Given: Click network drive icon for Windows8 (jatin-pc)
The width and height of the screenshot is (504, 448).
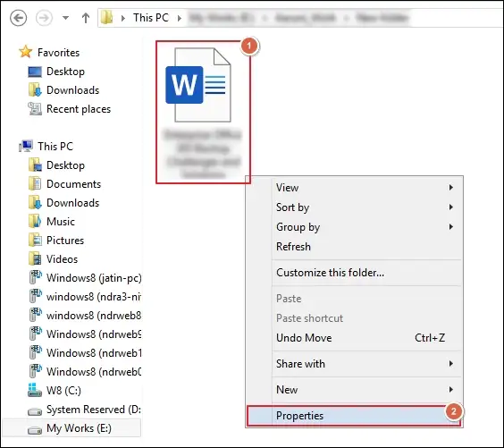Looking at the screenshot, I should coord(35,277).
